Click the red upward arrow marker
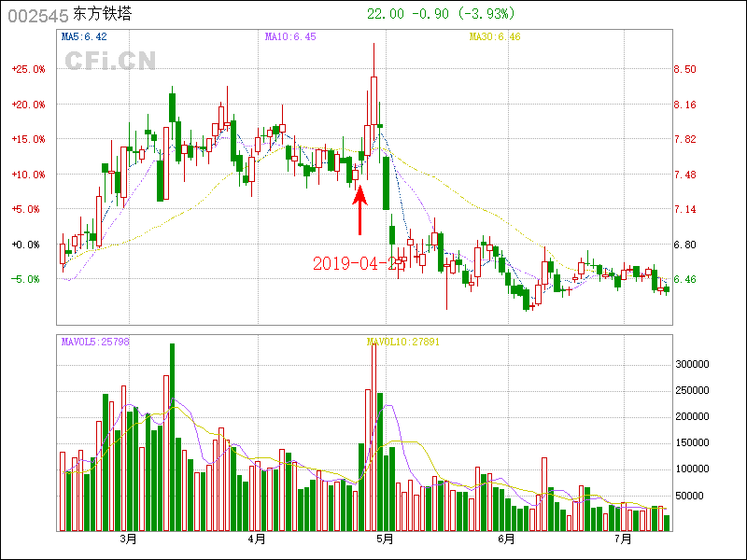 360,209
